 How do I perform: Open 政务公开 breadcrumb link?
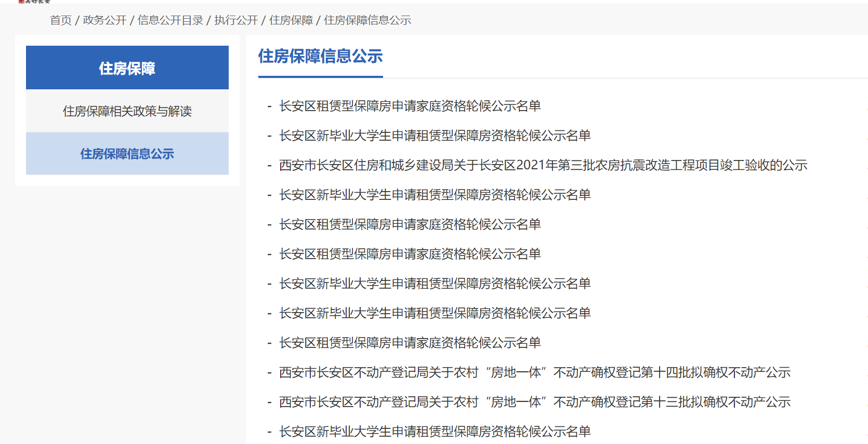point(104,20)
